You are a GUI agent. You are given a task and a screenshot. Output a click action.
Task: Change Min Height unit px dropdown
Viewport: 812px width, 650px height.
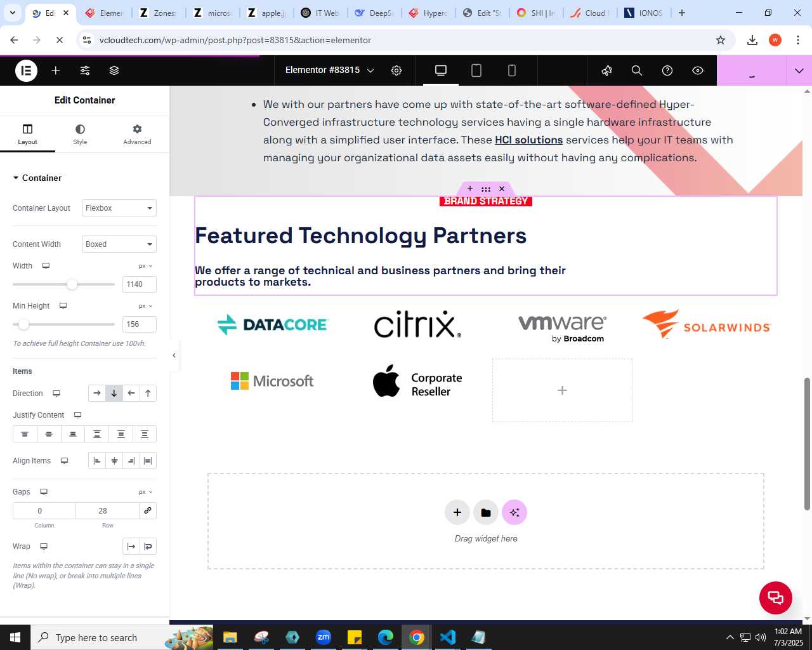coord(146,306)
